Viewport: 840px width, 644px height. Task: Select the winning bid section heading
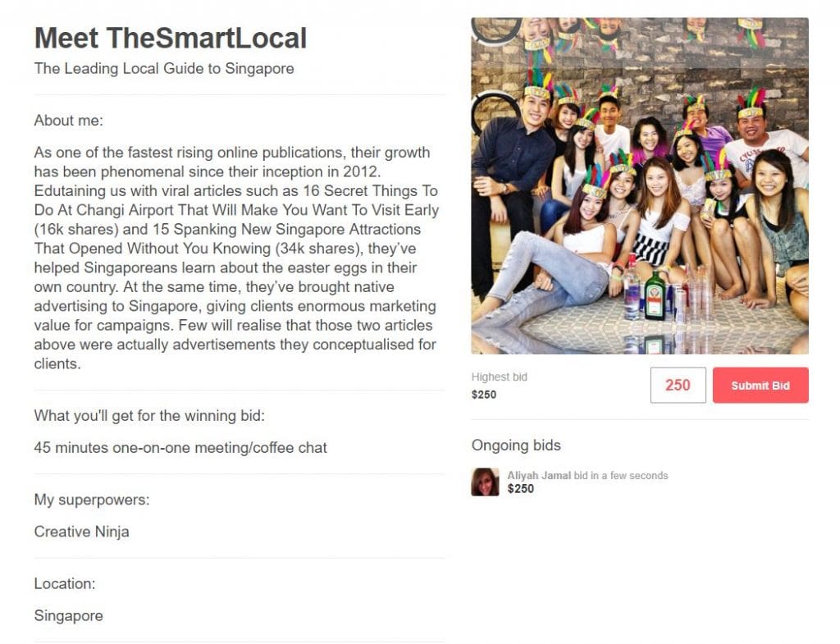tap(149, 416)
